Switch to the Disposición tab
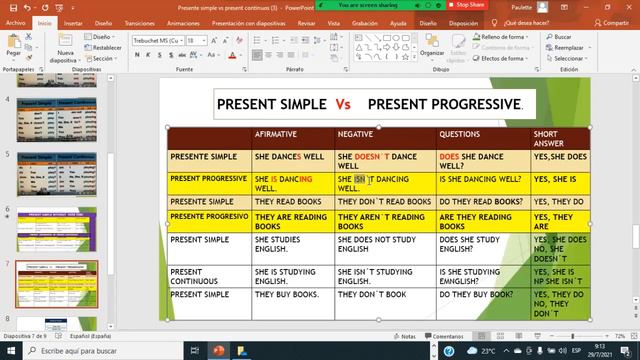The width and height of the screenshot is (640, 360). pyautogui.click(x=463, y=23)
